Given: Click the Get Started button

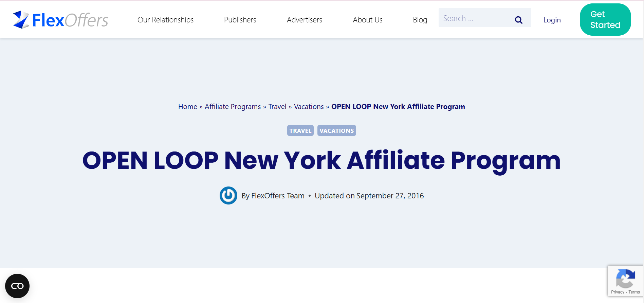Looking at the screenshot, I should (605, 19).
